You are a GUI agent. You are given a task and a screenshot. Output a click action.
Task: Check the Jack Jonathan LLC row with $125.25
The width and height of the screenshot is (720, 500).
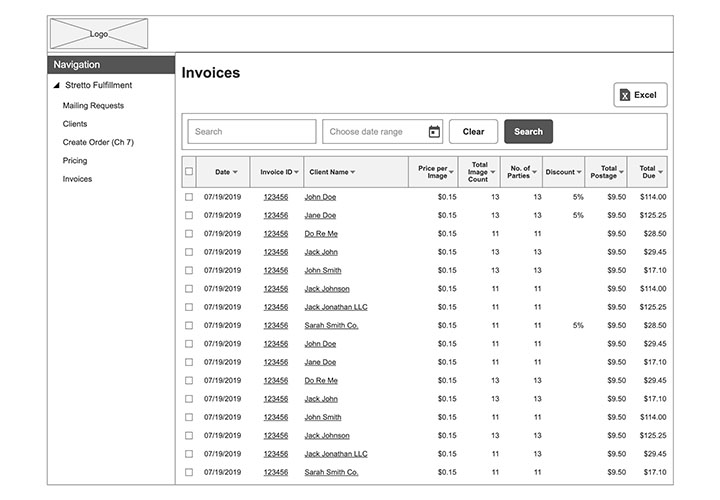click(x=189, y=307)
